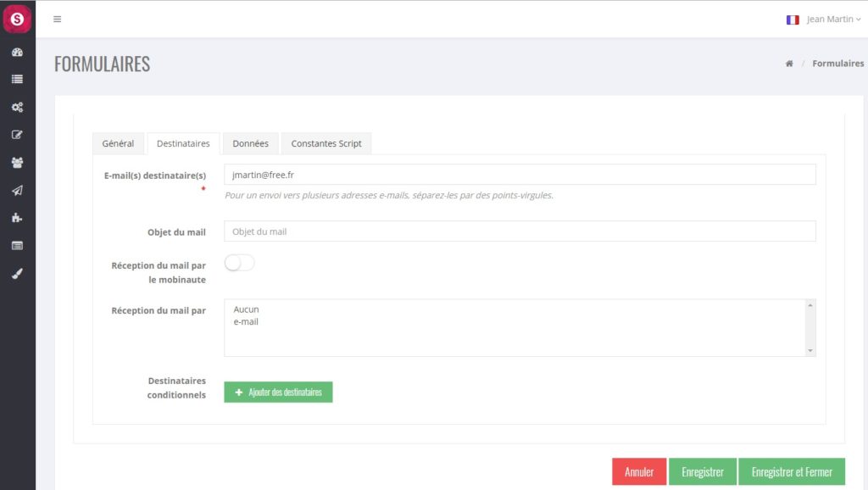Focus the Objet du mail input field

pyautogui.click(x=520, y=231)
